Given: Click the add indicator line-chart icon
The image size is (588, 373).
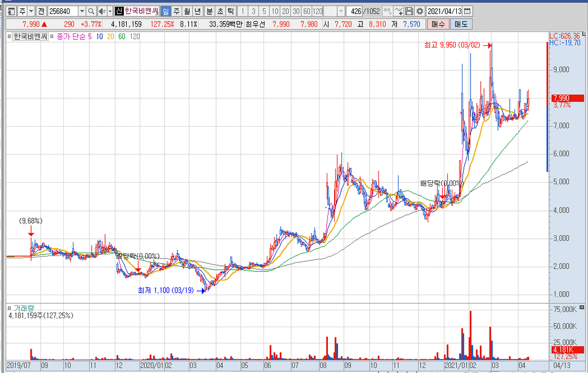Looking at the screenshot, I should (398, 11).
